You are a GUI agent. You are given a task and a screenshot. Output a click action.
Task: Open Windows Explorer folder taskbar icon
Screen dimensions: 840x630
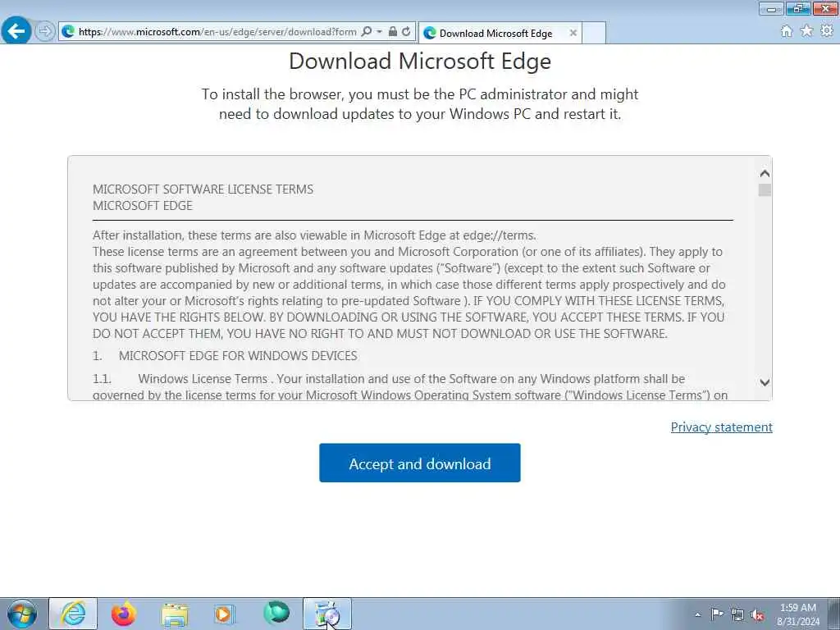[x=175, y=614]
